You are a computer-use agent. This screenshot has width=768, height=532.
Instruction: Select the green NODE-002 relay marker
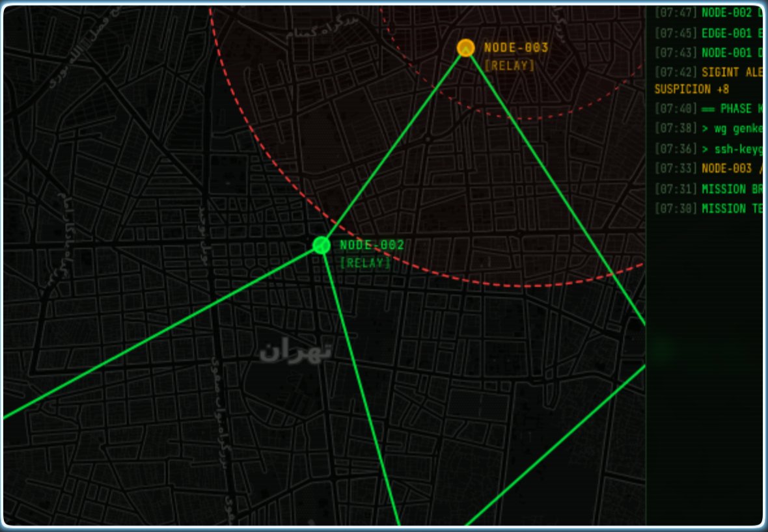(322, 245)
